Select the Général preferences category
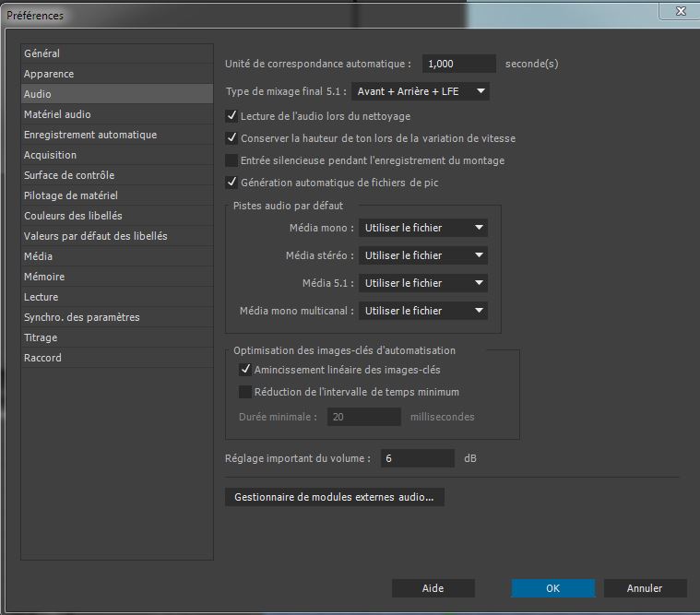Screen dimensions: 700x615 pos(42,53)
